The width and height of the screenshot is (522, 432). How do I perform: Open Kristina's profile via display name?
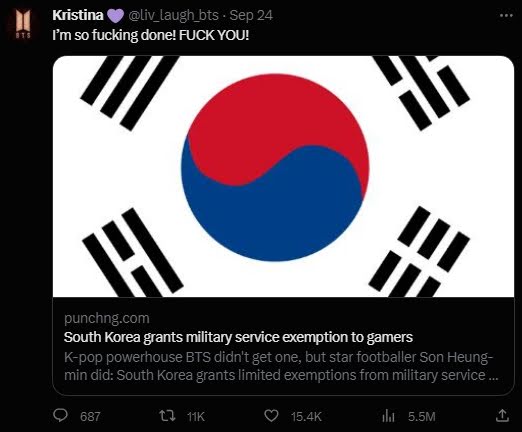click(x=78, y=15)
